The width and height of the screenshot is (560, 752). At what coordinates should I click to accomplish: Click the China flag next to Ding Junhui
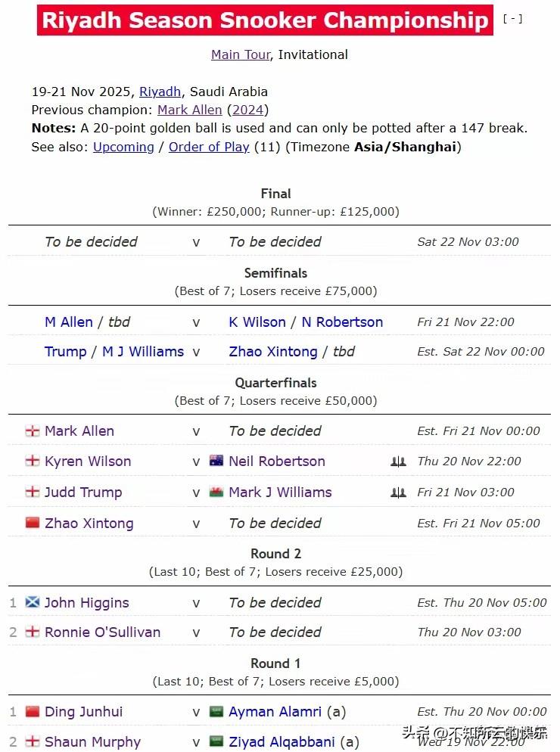[32, 711]
